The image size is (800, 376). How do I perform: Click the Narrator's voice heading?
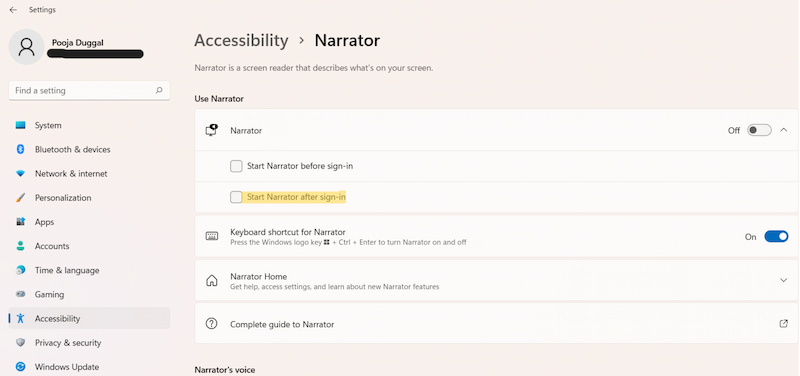tap(224, 369)
